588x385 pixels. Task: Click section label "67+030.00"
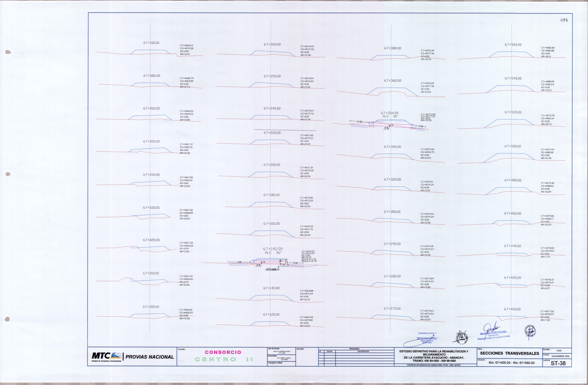(x=151, y=208)
